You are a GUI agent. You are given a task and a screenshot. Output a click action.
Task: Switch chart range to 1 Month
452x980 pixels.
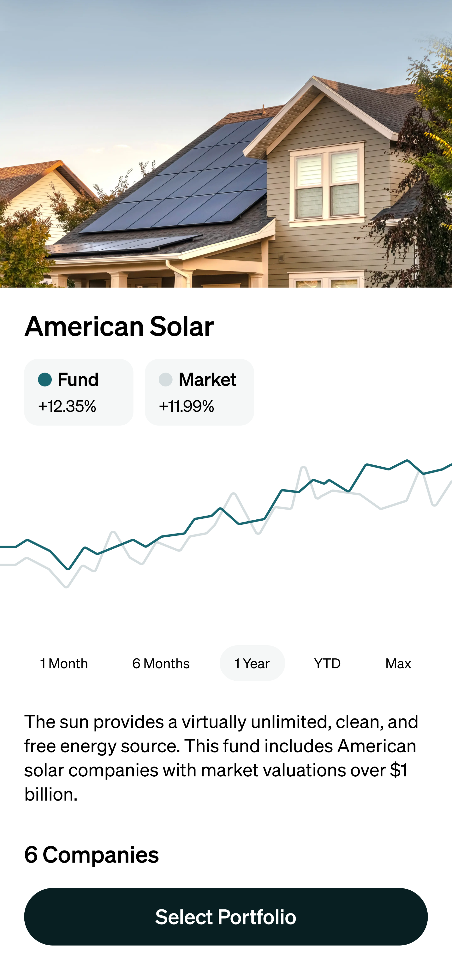[x=64, y=663]
